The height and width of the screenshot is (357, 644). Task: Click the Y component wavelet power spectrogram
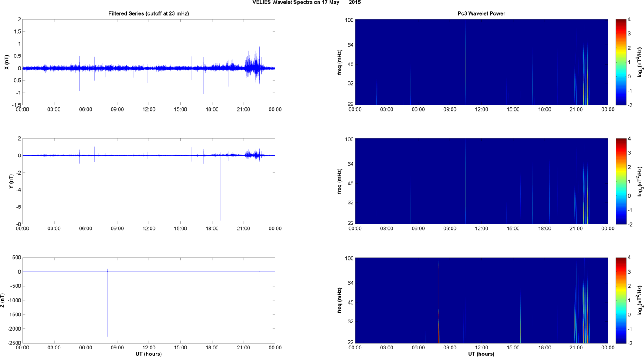click(x=481, y=181)
